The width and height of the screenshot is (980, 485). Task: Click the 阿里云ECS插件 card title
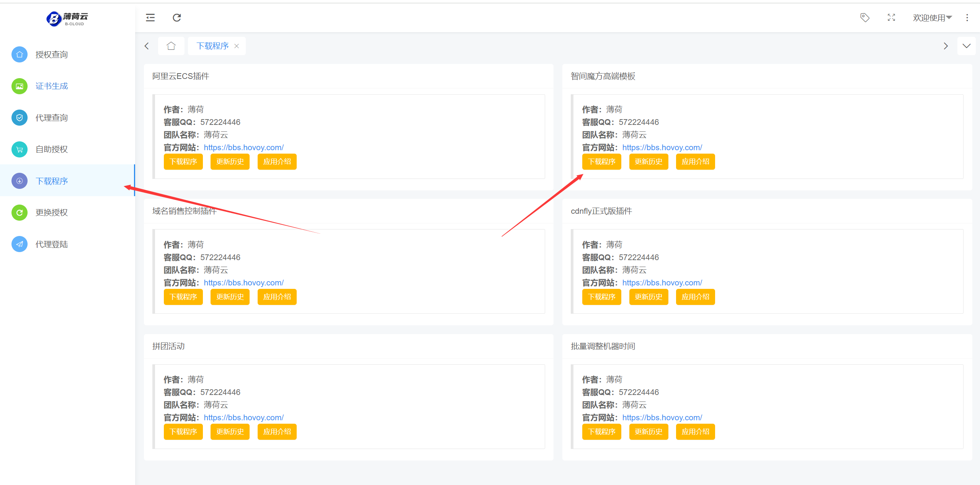click(x=181, y=76)
